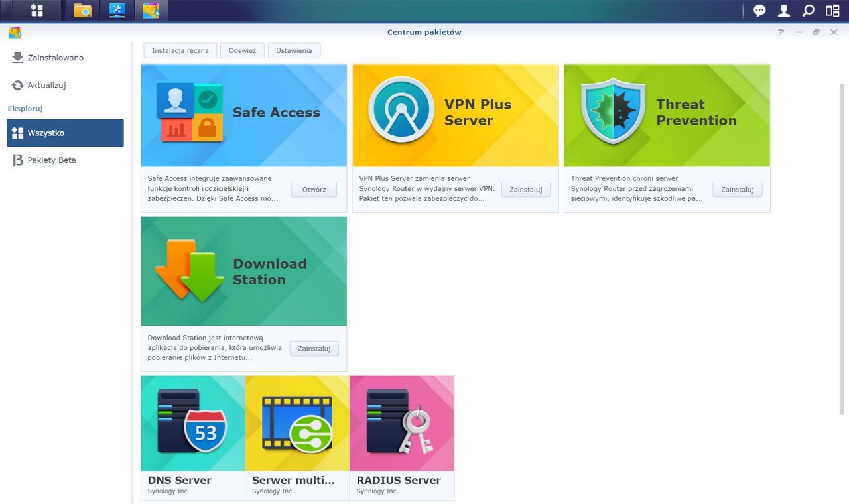Open the DNS Server package thumbnail
This screenshot has width=849, height=504.
[193, 423]
